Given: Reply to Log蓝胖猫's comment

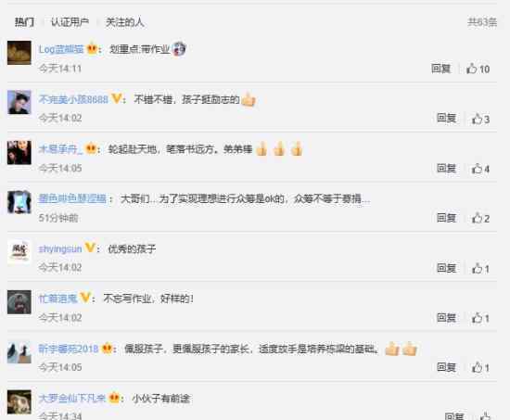Looking at the screenshot, I should (x=441, y=69).
